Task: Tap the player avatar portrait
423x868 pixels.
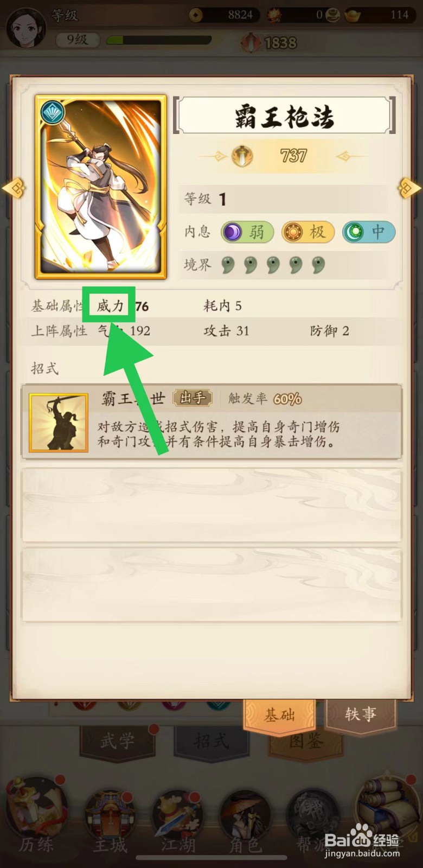Action: [25, 26]
